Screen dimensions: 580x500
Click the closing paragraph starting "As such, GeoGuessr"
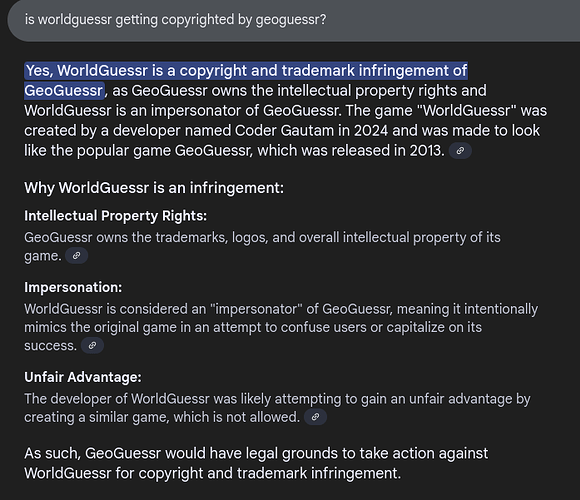point(256,463)
